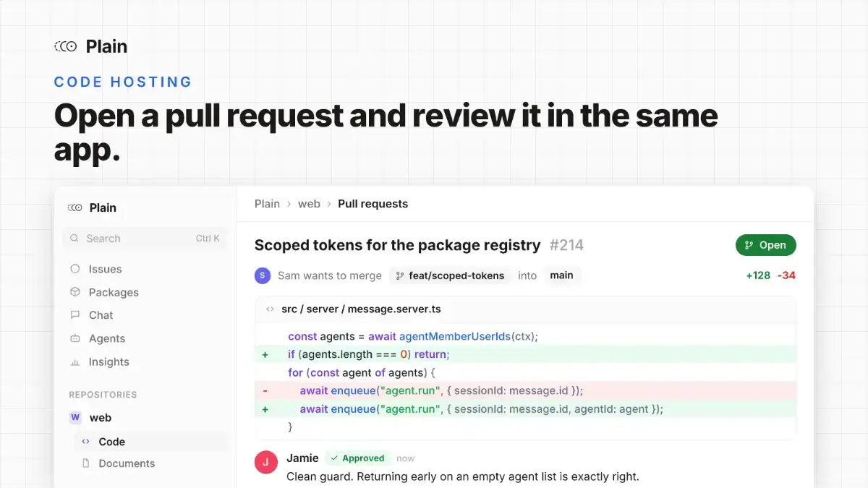Viewport: 868px width, 488px height.
Task: Click the file code icon beside message.server.ts
Action: tap(270, 309)
